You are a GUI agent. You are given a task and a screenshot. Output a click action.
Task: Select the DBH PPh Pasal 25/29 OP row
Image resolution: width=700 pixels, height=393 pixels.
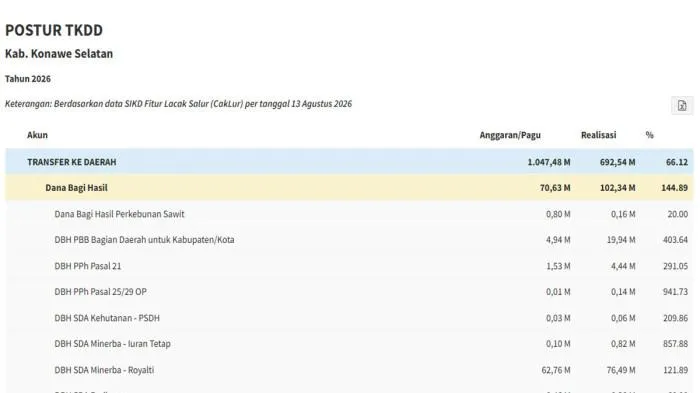pyautogui.click(x=349, y=292)
